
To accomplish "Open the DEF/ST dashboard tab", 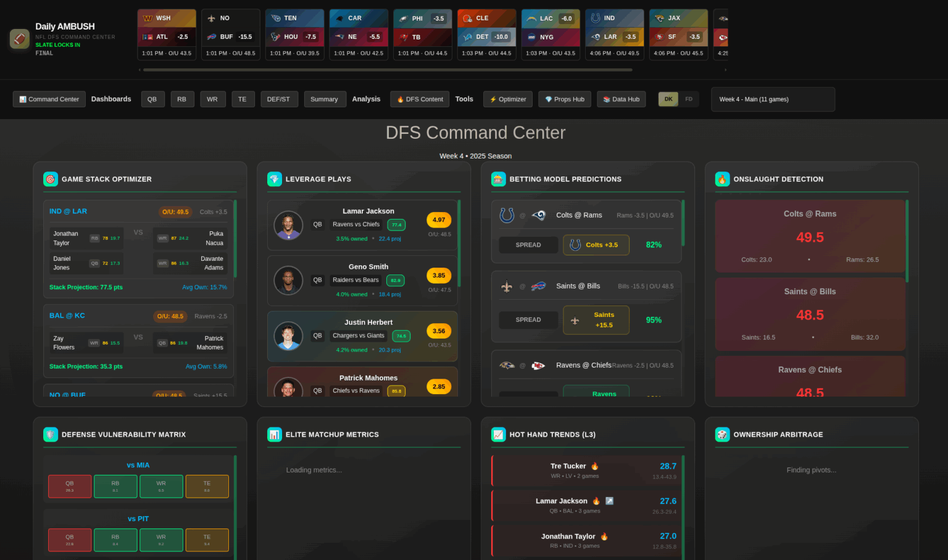I will coord(278,99).
